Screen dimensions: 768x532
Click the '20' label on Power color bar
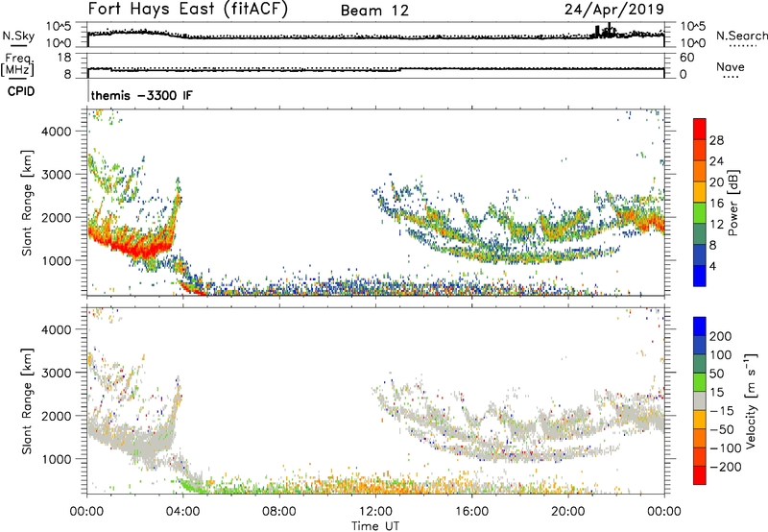coord(716,182)
